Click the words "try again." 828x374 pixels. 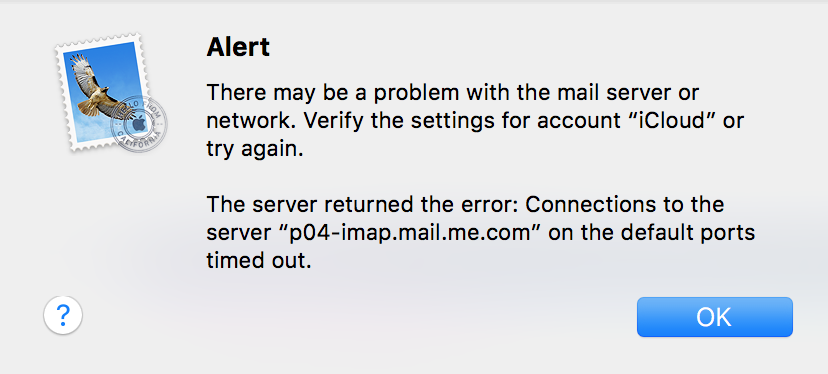(x=255, y=150)
